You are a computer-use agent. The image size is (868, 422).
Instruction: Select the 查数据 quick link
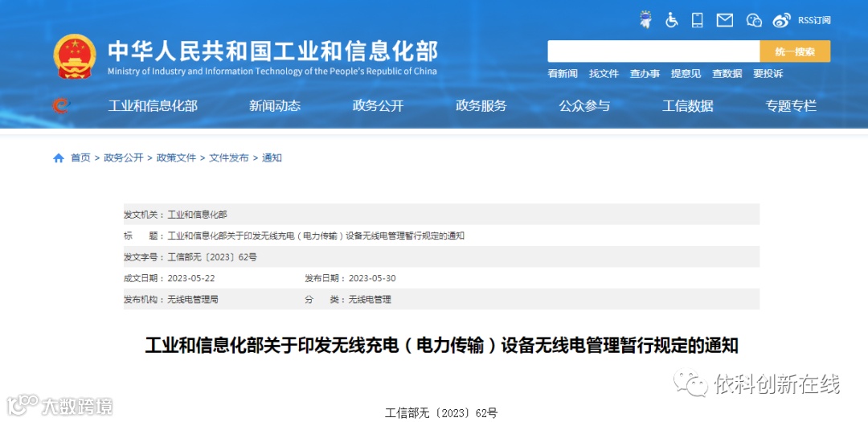pos(727,74)
